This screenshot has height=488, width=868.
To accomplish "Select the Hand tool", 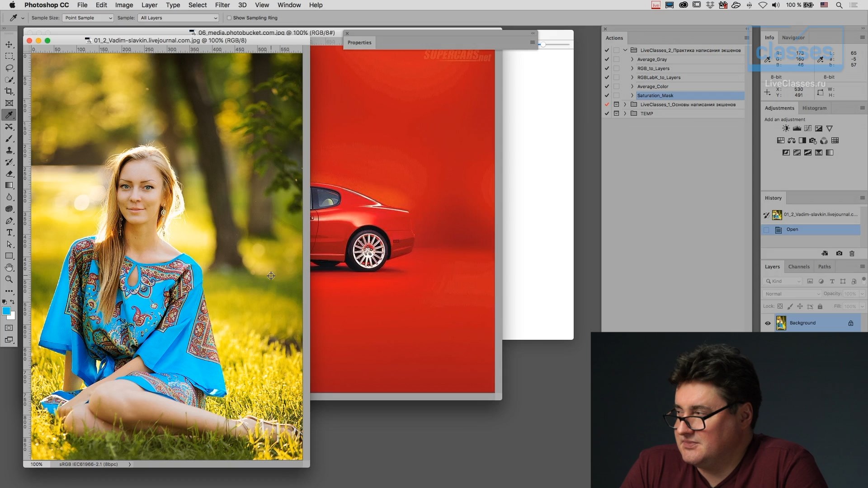I will click(x=9, y=267).
